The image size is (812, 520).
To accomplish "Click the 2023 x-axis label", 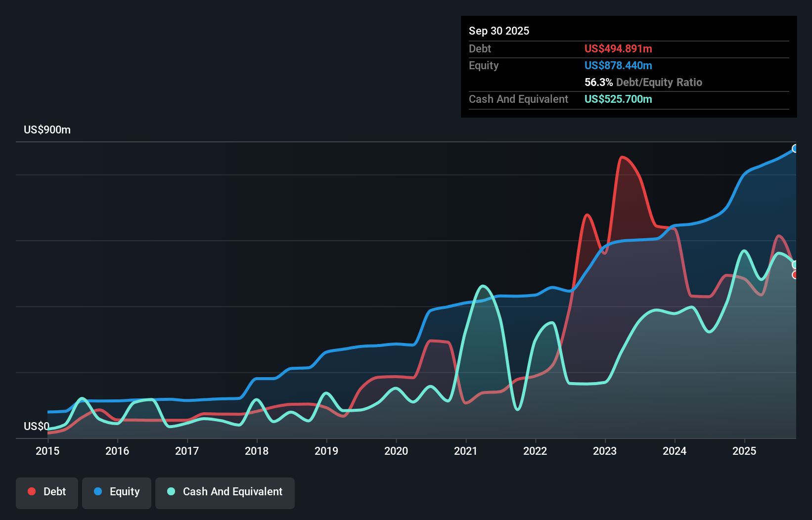I will click(605, 451).
